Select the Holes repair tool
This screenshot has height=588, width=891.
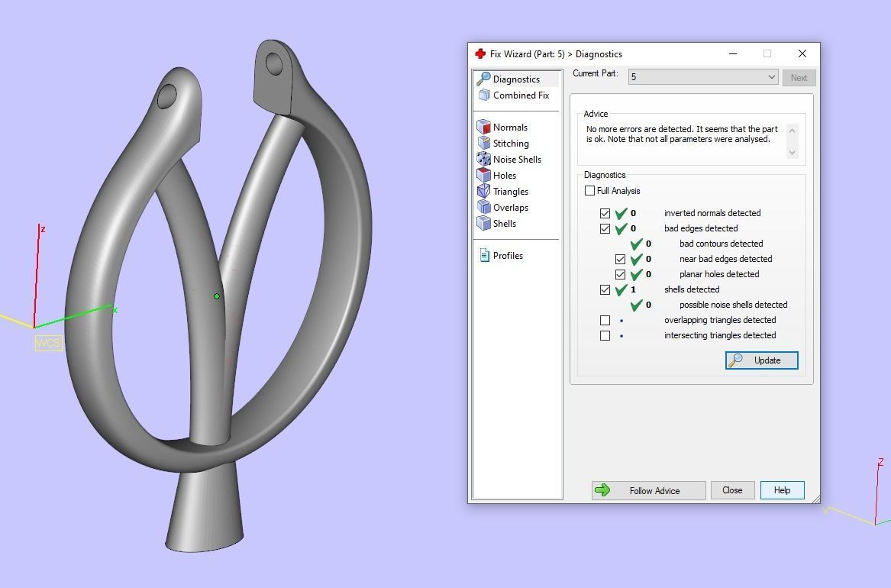point(497,175)
